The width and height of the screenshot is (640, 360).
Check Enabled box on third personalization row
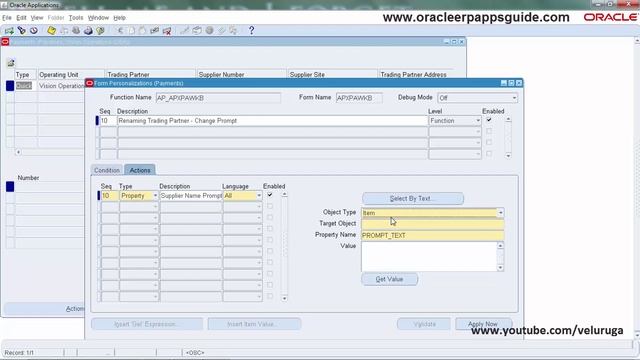click(x=489, y=142)
